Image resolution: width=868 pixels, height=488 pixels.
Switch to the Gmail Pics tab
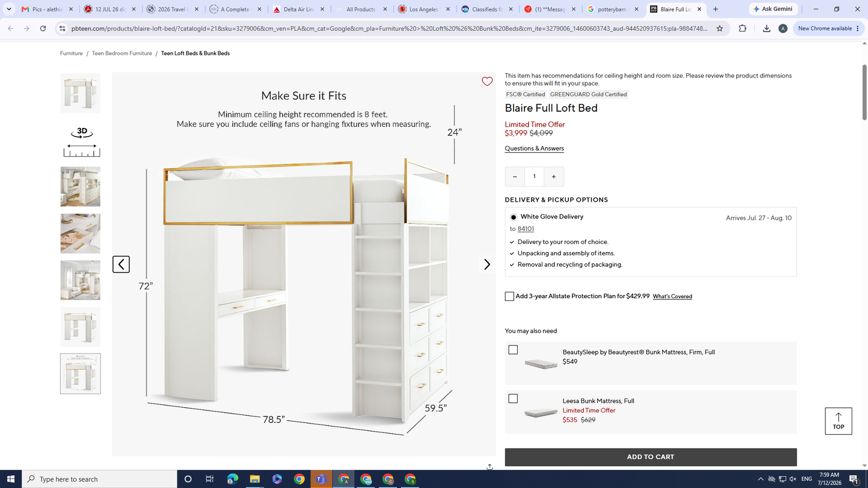46,9
